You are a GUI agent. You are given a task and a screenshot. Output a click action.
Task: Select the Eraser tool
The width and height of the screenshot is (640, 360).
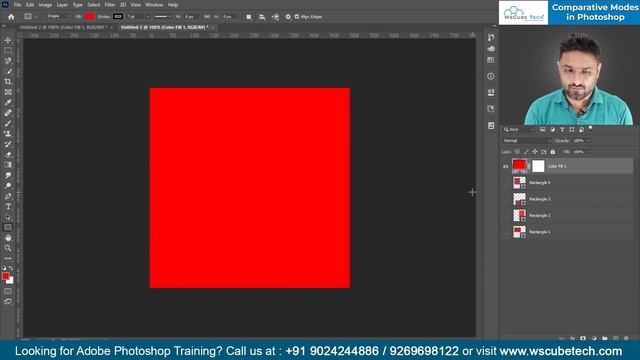point(8,154)
